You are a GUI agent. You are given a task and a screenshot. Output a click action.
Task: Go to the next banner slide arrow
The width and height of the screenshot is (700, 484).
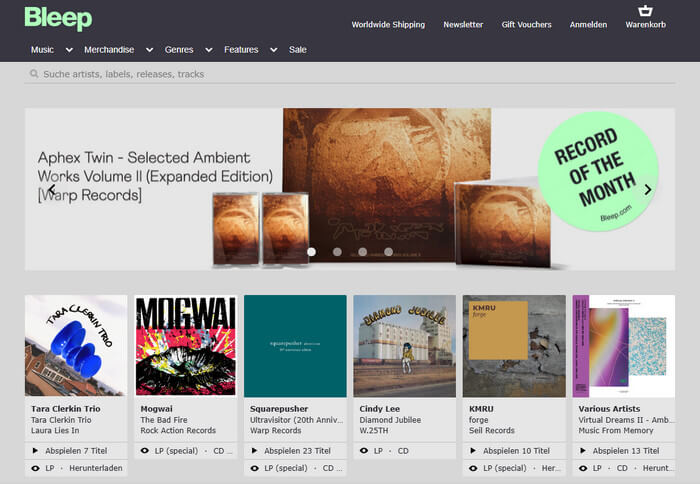(647, 190)
